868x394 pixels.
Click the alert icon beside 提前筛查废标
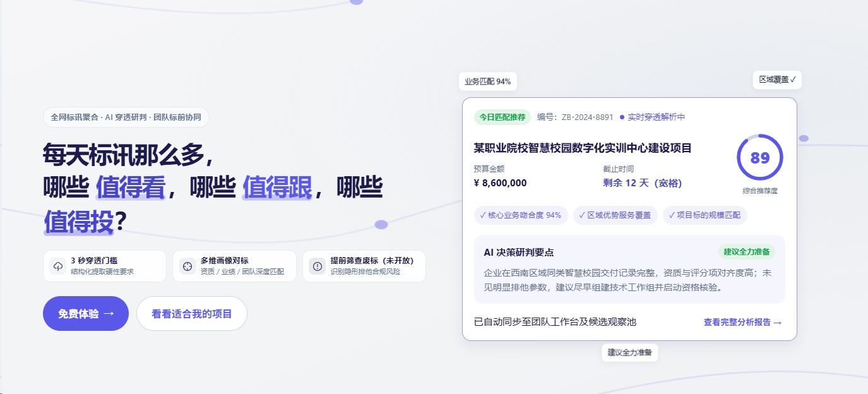point(317,266)
